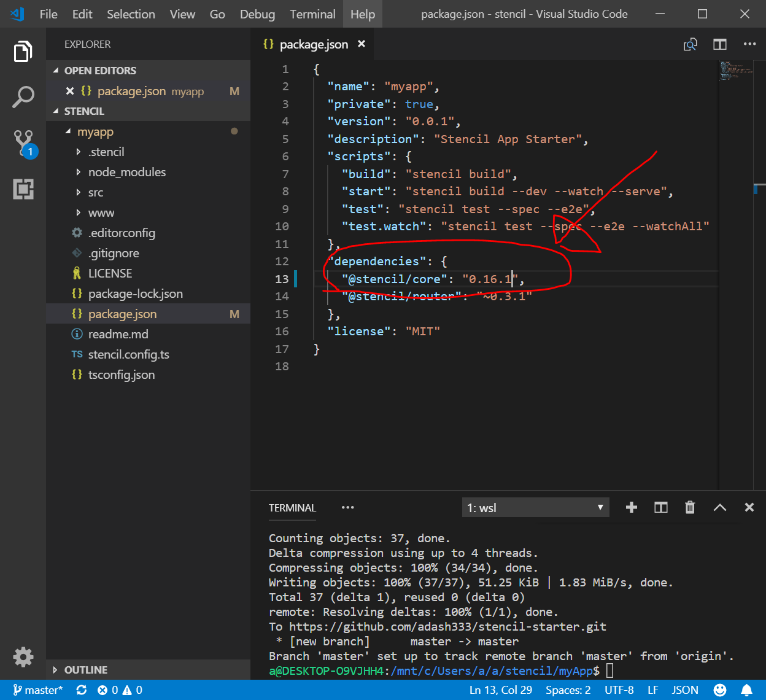Close the package.json editor tab

[362, 44]
